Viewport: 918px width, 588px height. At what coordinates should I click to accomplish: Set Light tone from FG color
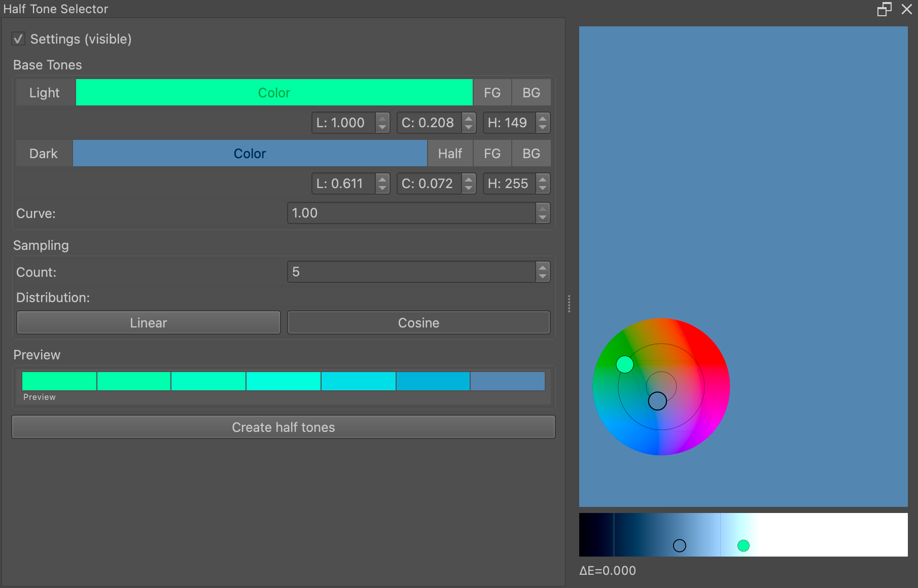(492, 93)
